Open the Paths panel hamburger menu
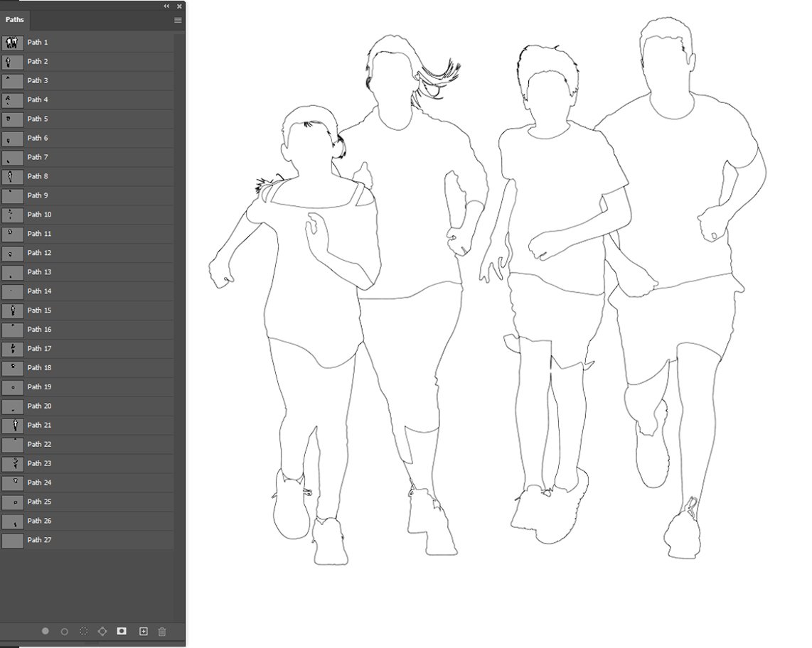Screen dimensions: 812x648 click(178, 20)
